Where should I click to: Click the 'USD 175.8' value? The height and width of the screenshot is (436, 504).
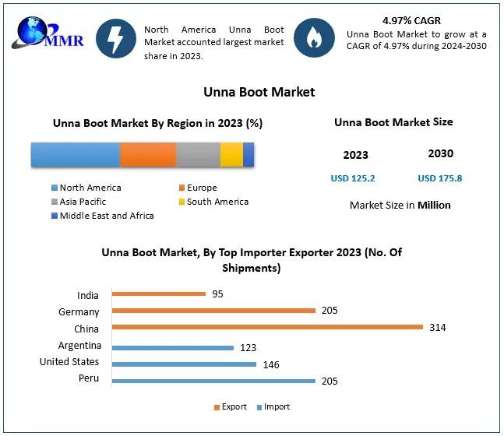pos(439,178)
